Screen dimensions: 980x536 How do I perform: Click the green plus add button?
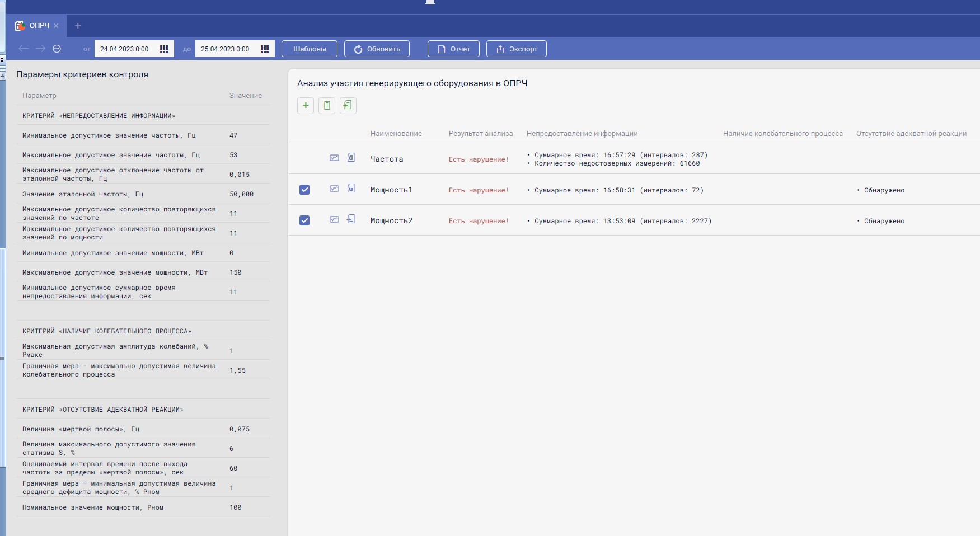point(306,105)
